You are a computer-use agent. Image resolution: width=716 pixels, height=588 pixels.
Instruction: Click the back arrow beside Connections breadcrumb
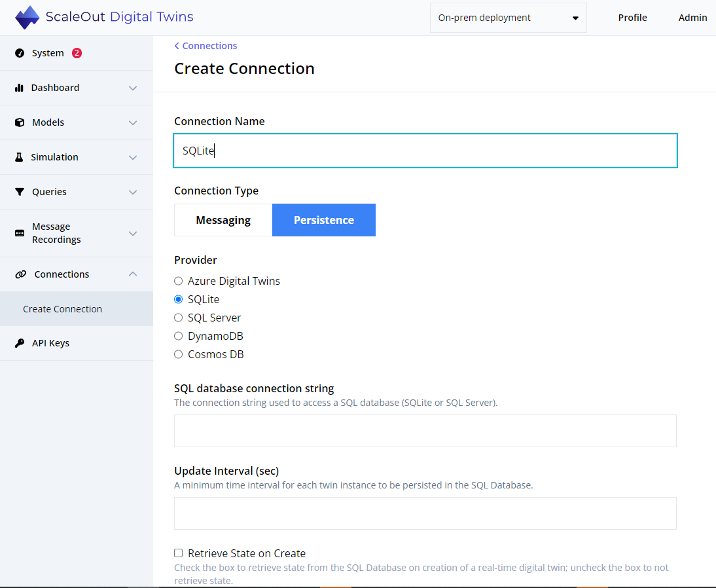[x=177, y=46]
